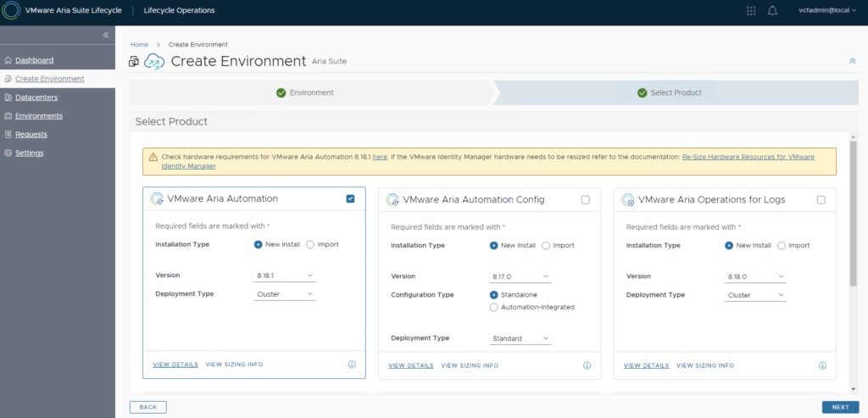868x418 pixels.
Task: Expand Deployment Type dropdown in Aria Operations for Logs
Action: [756, 295]
